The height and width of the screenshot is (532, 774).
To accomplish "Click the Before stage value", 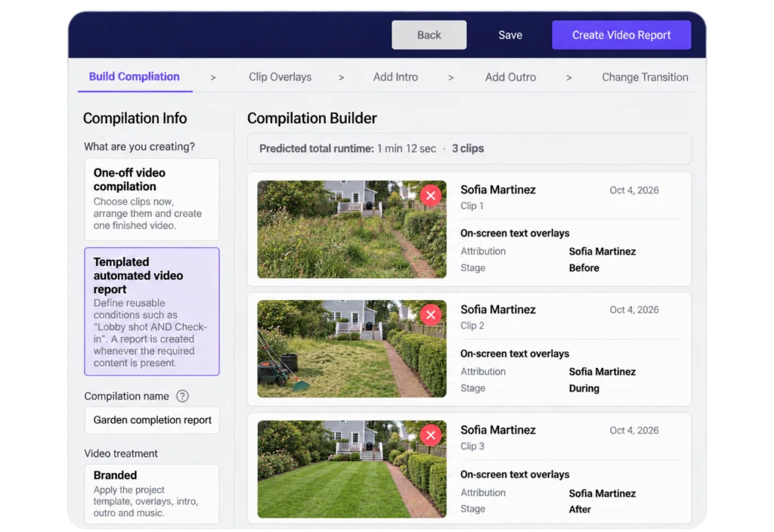I will click(584, 268).
